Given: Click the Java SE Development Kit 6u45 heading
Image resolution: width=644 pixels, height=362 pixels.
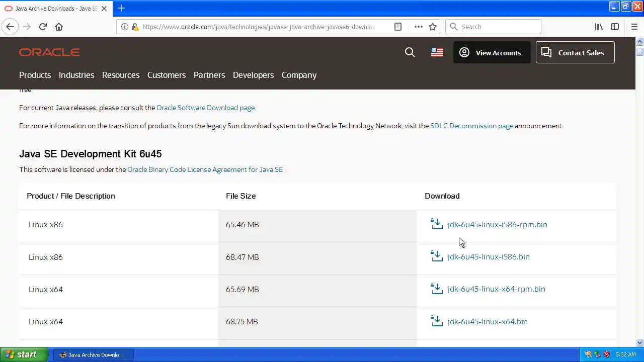Looking at the screenshot, I should point(91,154).
